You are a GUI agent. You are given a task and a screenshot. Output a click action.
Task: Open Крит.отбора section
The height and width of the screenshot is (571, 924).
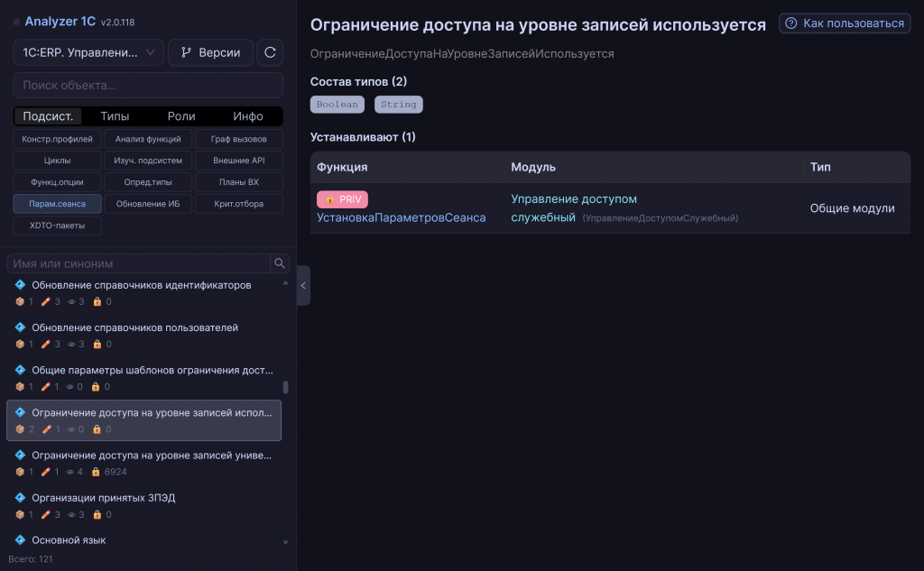point(238,204)
